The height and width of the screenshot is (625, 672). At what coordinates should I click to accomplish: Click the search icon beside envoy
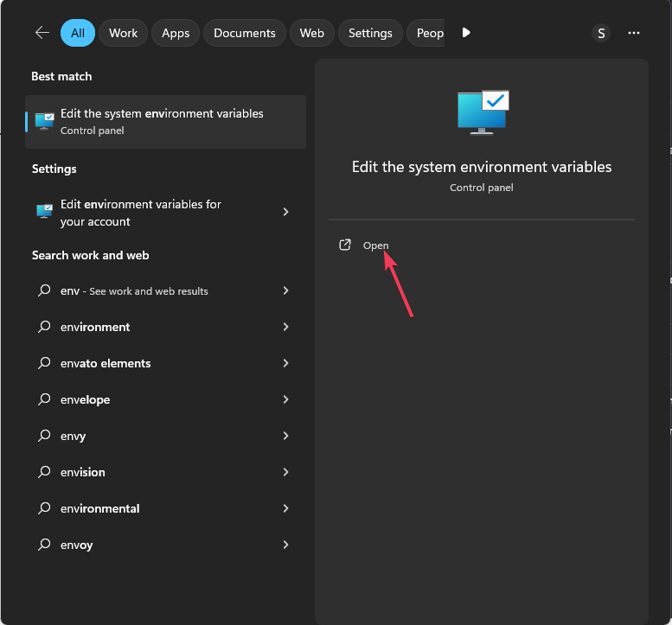pos(44,545)
